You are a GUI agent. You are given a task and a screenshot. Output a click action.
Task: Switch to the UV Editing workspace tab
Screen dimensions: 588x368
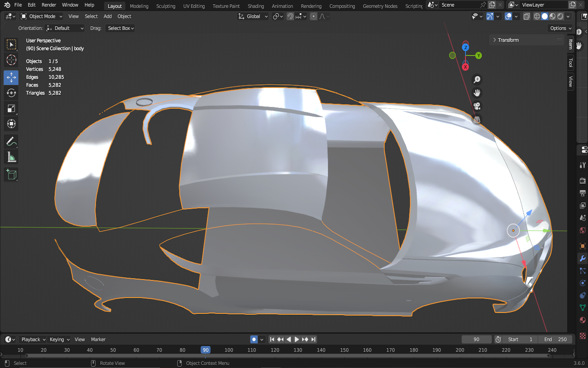194,6
